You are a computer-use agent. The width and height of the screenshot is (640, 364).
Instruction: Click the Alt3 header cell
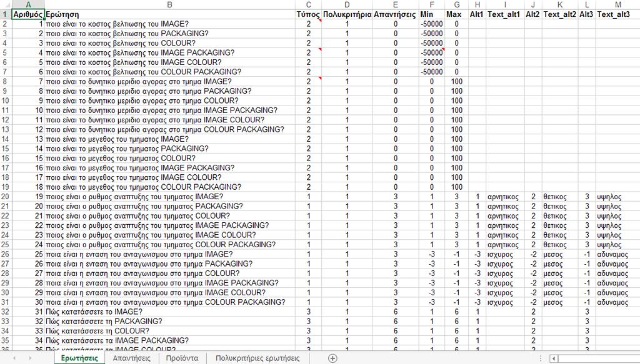587,14
